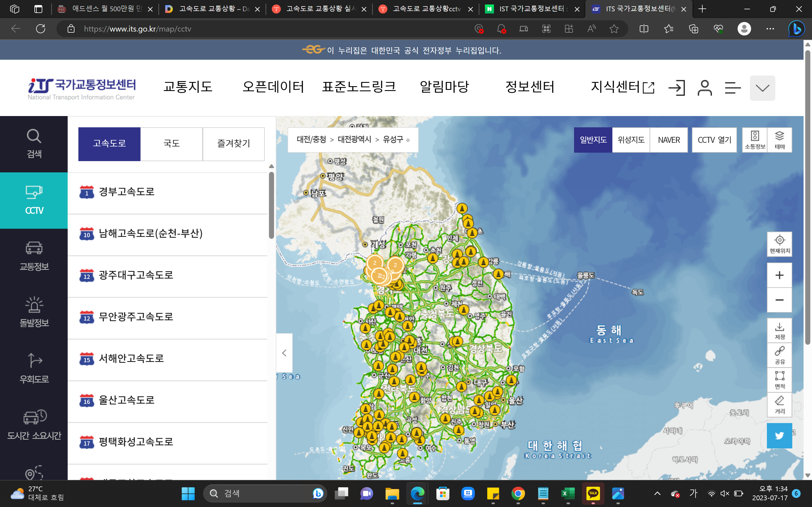Save the map with the 저장 icon
The width and height of the screenshot is (812, 507).
click(x=779, y=330)
